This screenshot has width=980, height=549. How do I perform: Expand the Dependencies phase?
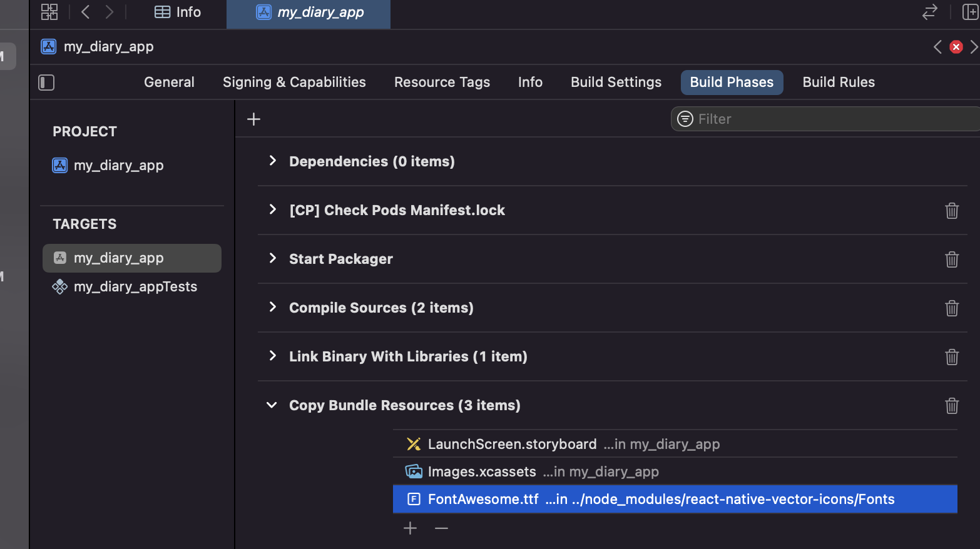(x=272, y=161)
